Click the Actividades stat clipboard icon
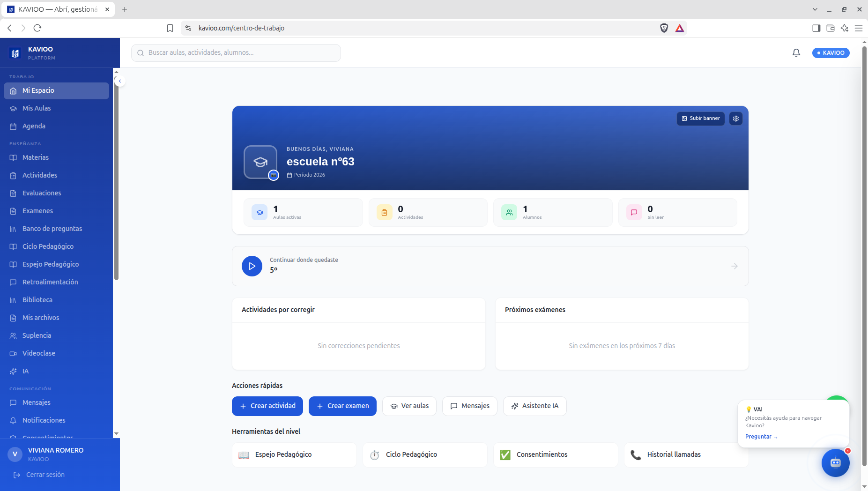This screenshot has width=868, height=491. (x=384, y=212)
